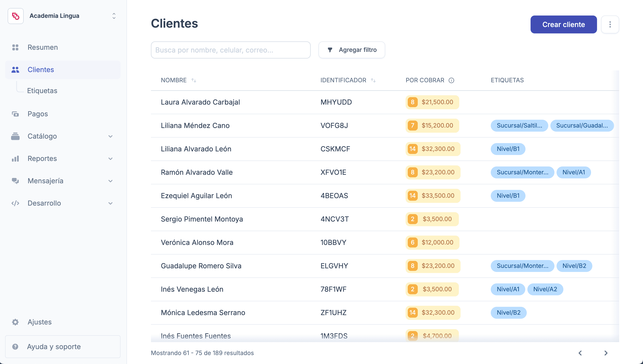
Task: Open the three-dot options menu
Action: tap(610, 24)
